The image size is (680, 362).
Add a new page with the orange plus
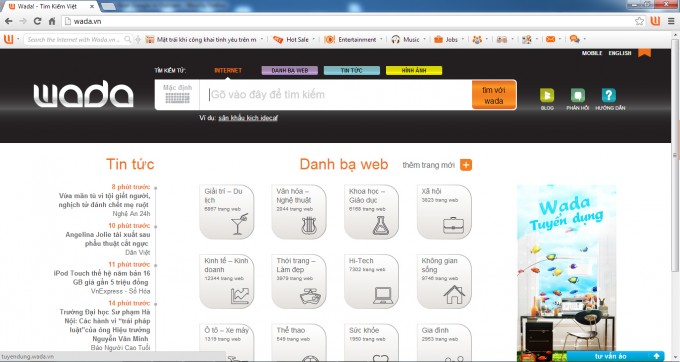[x=466, y=165]
